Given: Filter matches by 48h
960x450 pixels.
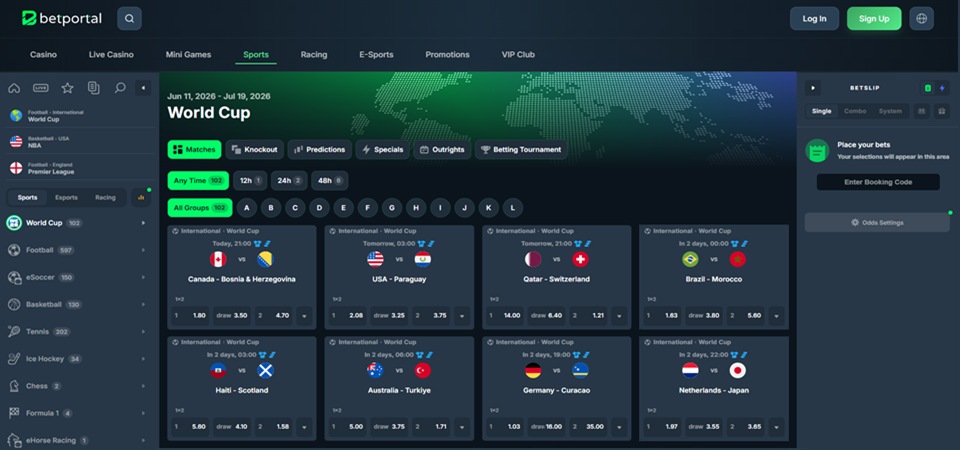Looking at the screenshot, I should click(329, 181).
